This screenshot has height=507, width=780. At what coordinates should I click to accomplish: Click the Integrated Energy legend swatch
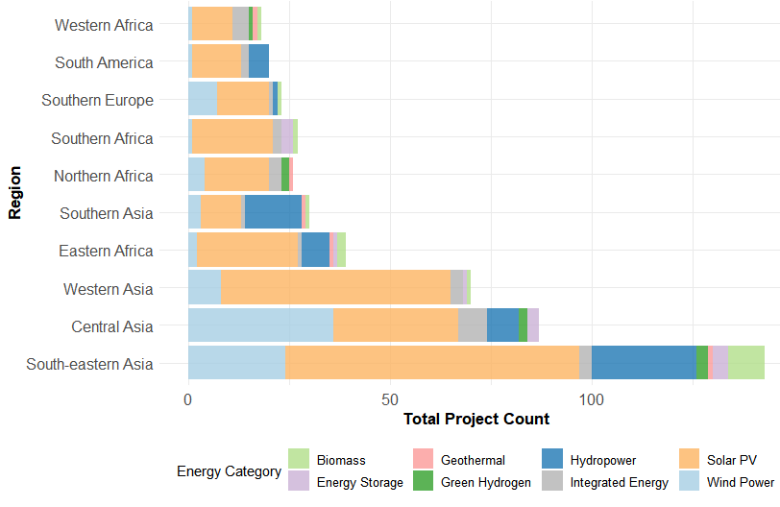[553, 482]
